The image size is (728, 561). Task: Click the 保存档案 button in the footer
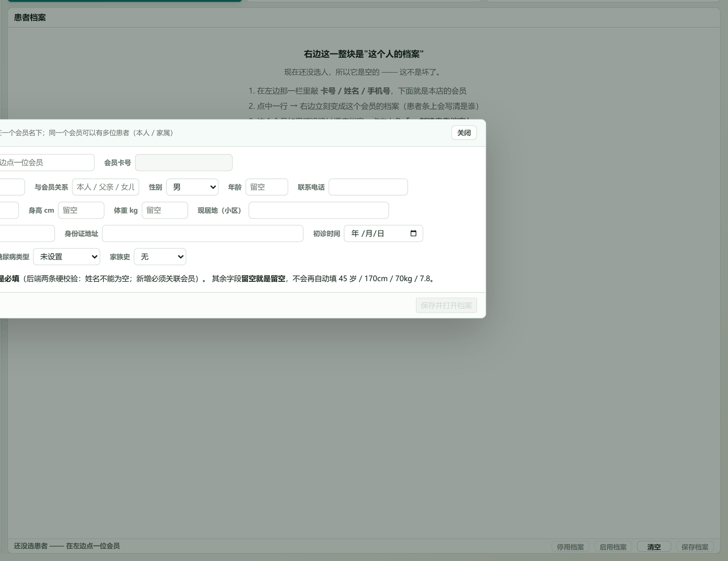pos(695,547)
